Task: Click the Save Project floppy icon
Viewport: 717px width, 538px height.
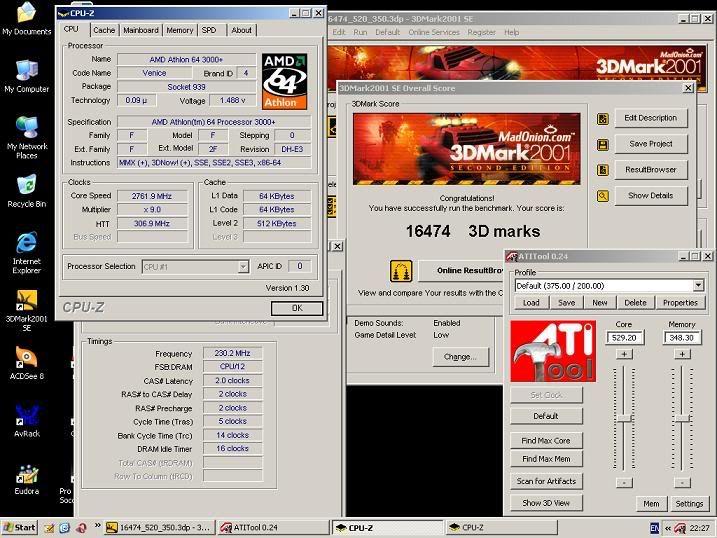Action: 603,144
